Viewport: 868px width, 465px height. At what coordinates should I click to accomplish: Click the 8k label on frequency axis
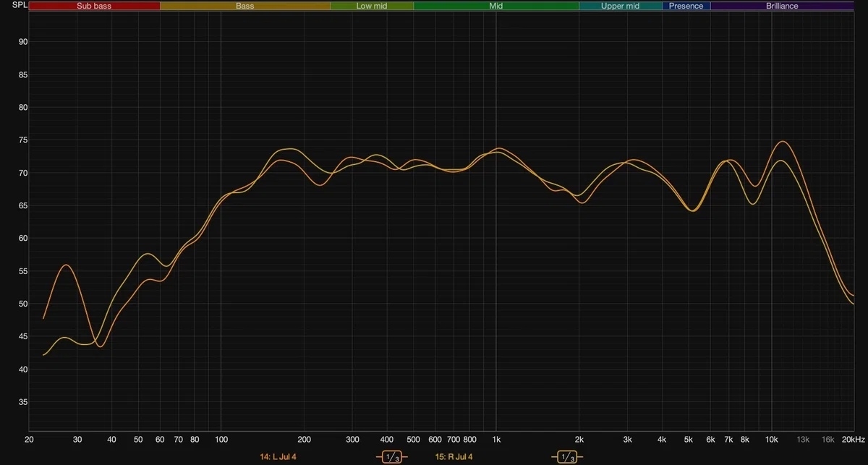click(744, 439)
